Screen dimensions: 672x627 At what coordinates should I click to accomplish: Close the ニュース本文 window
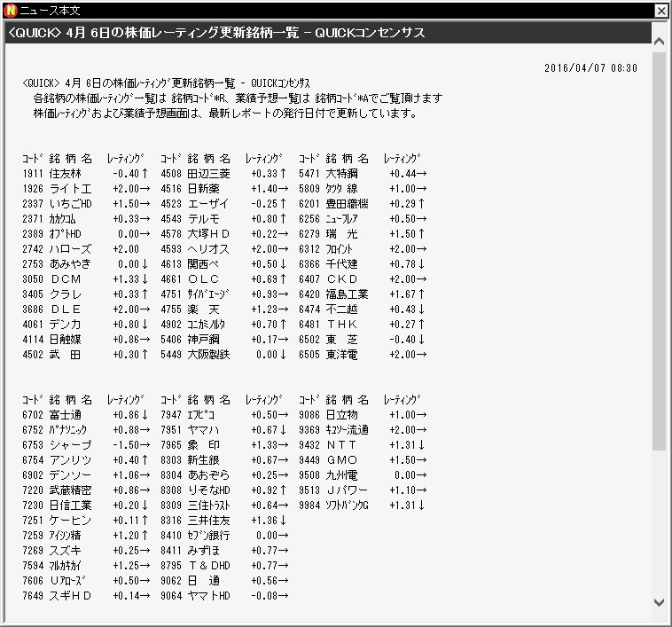tap(660, 11)
